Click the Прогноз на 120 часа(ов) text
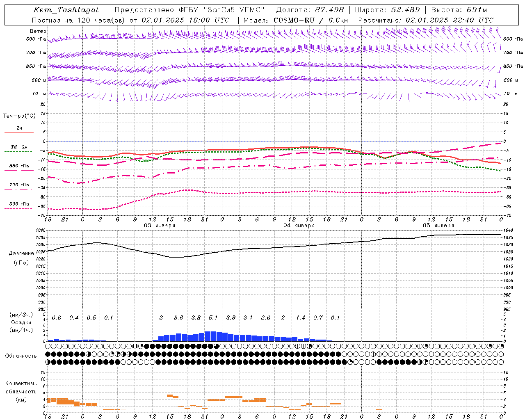The width and height of the screenshot is (525, 420). (x=78, y=20)
